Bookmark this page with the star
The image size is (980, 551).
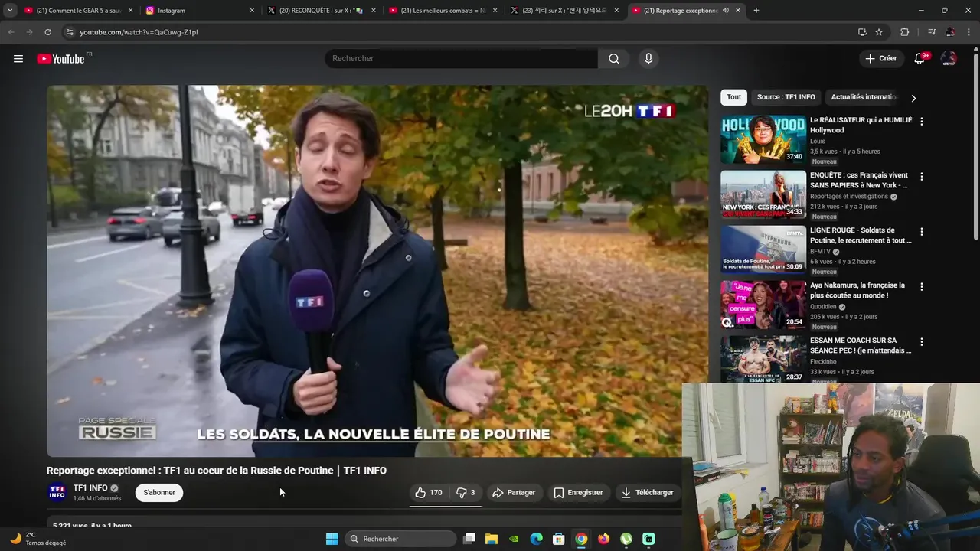tap(879, 32)
